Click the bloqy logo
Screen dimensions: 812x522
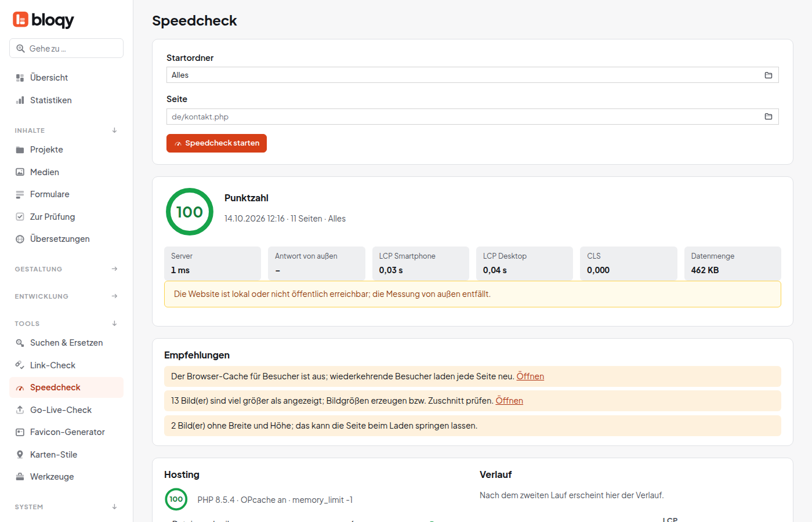click(43, 20)
